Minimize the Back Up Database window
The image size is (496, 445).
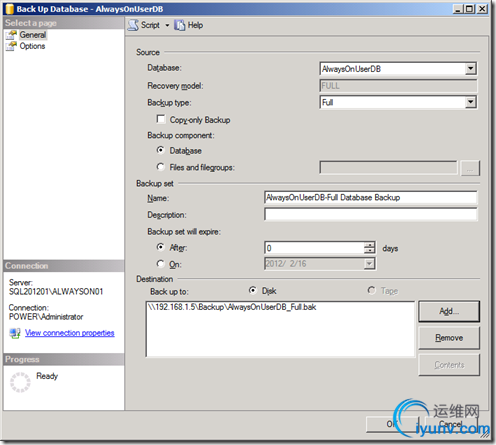click(x=458, y=9)
